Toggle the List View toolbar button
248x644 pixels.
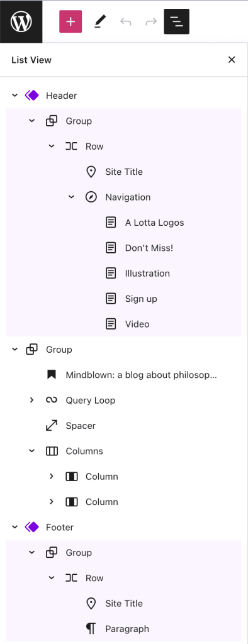tap(176, 22)
